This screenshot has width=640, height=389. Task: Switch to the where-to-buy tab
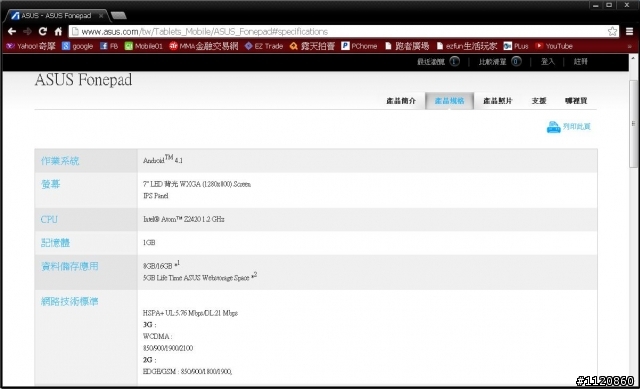[x=576, y=101]
